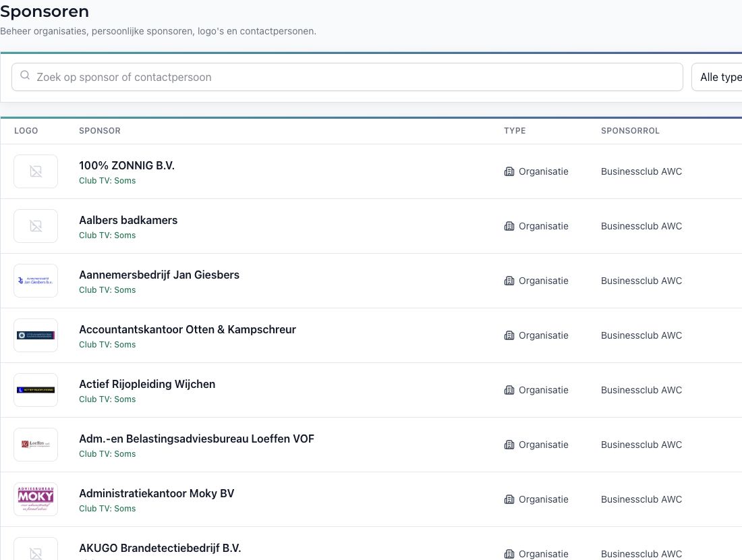The width and height of the screenshot is (742, 560).
Task: Click 'Club TV: Soms' under Moky BV
Action: (107, 509)
